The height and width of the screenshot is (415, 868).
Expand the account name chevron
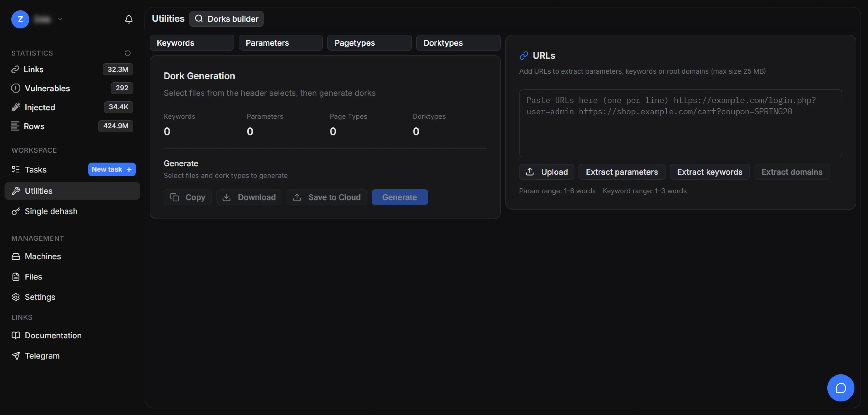pyautogui.click(x=60, y=19)
